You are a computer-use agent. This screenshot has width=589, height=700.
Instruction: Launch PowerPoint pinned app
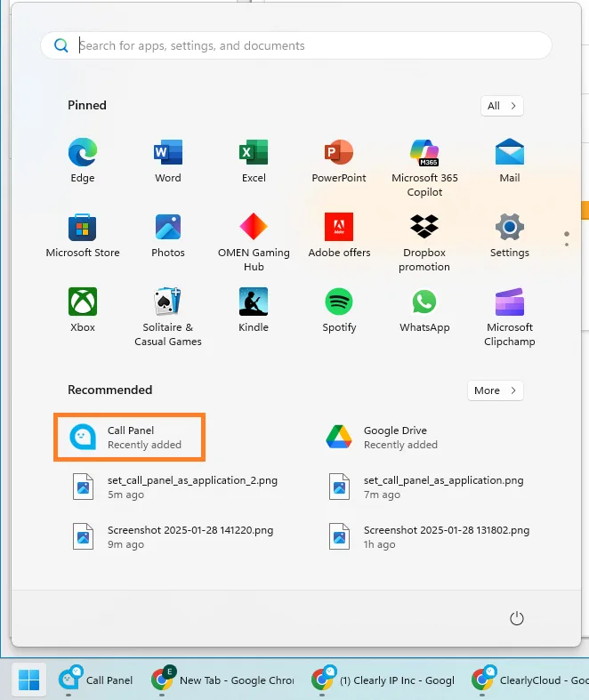pyautogui.click(x=339, y=160)
